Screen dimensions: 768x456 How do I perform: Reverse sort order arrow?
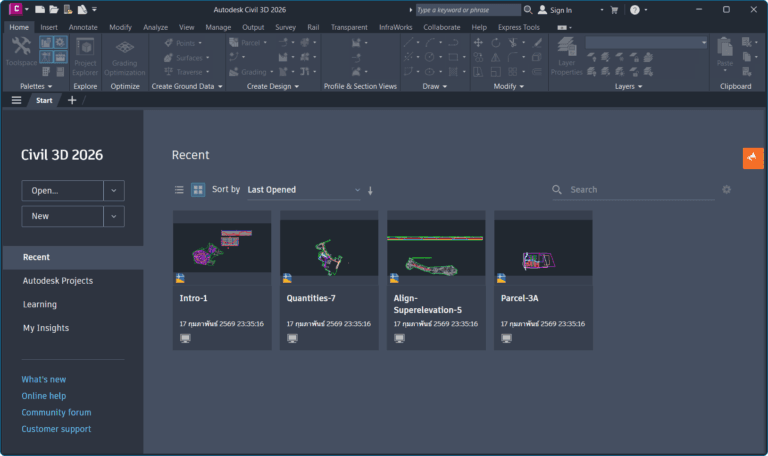point(370,191)
